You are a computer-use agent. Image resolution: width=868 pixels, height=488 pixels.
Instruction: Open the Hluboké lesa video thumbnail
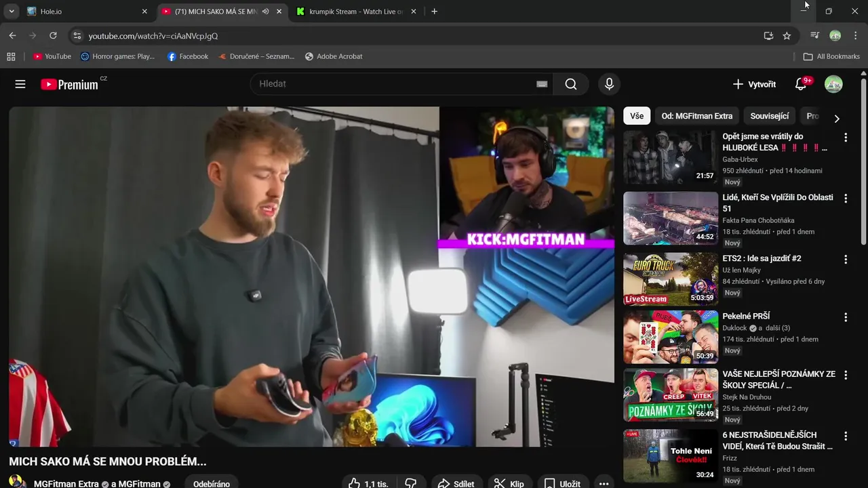671,157
